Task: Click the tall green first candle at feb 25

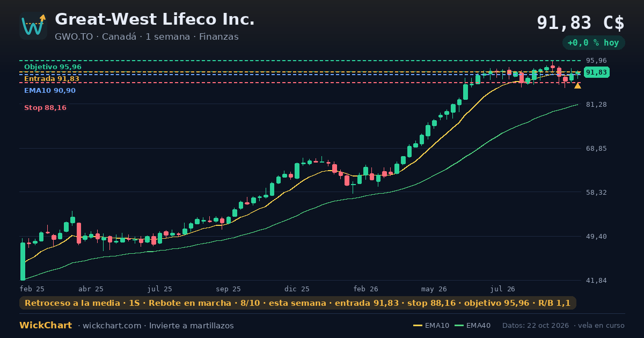Action: click(23, 261)
